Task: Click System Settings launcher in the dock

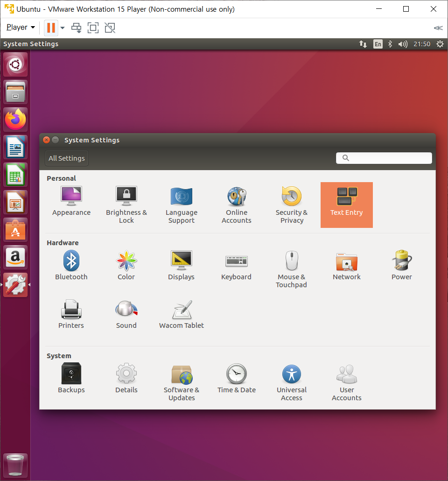Action: pyautogui.click(x=15, y=285)
